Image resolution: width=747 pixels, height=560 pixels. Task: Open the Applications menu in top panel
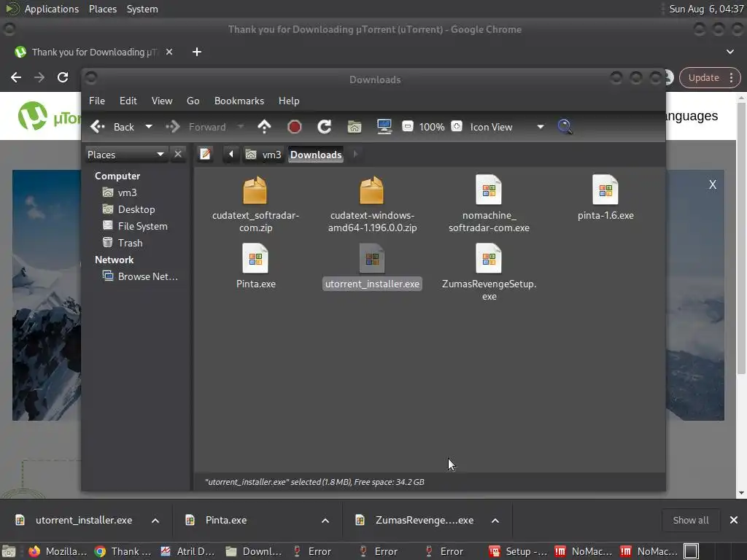[52, 9]
